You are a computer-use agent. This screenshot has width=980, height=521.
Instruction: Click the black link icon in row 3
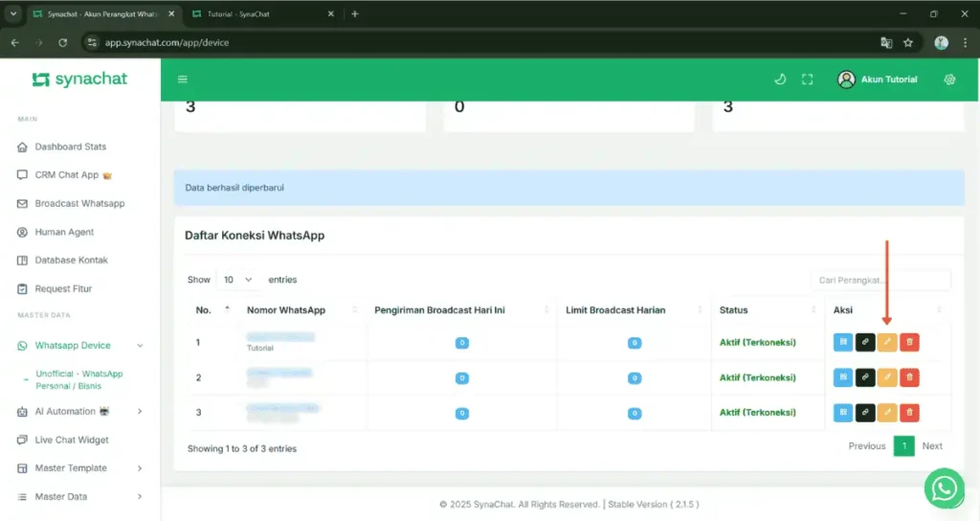865,412
